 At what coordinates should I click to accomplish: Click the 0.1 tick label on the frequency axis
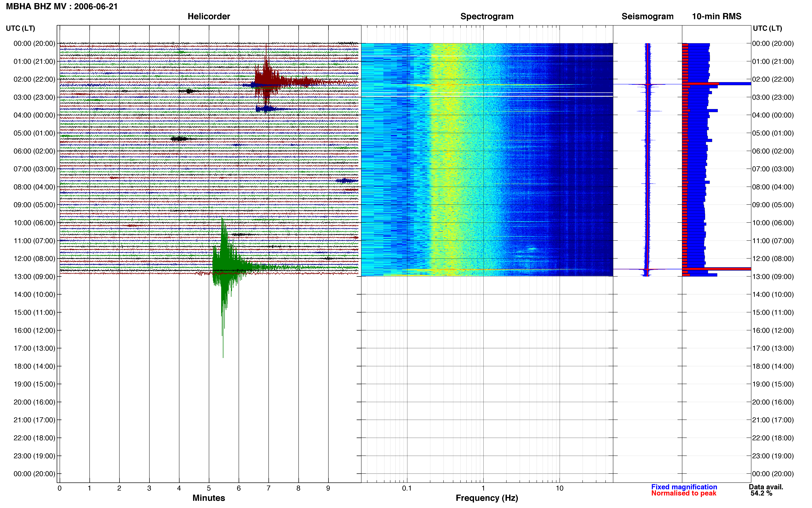(x=407, y=488)
